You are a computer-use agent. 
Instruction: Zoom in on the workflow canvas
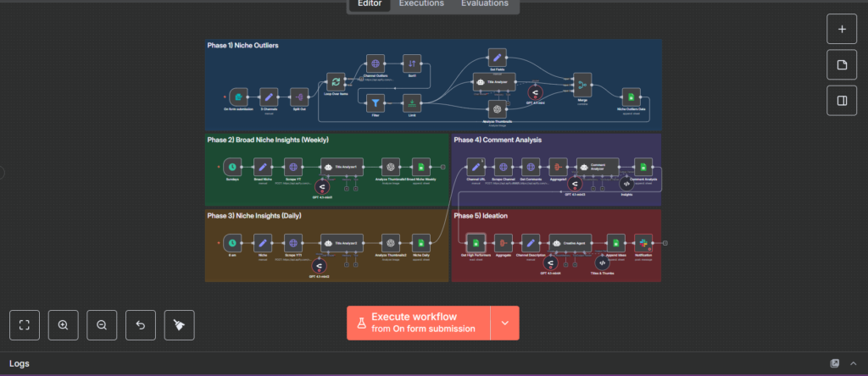pyautogui.click(x=63, y=325)
